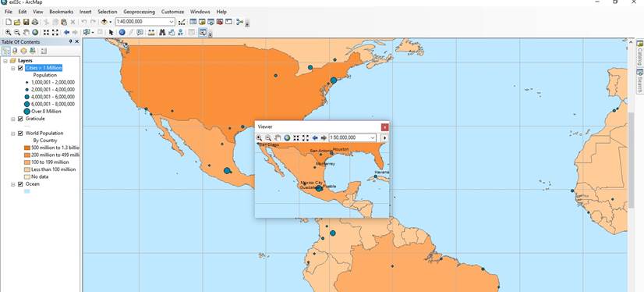Click the Ocean light blue symbol swatch
The image size is (644, 292).
tap(27, 191)
